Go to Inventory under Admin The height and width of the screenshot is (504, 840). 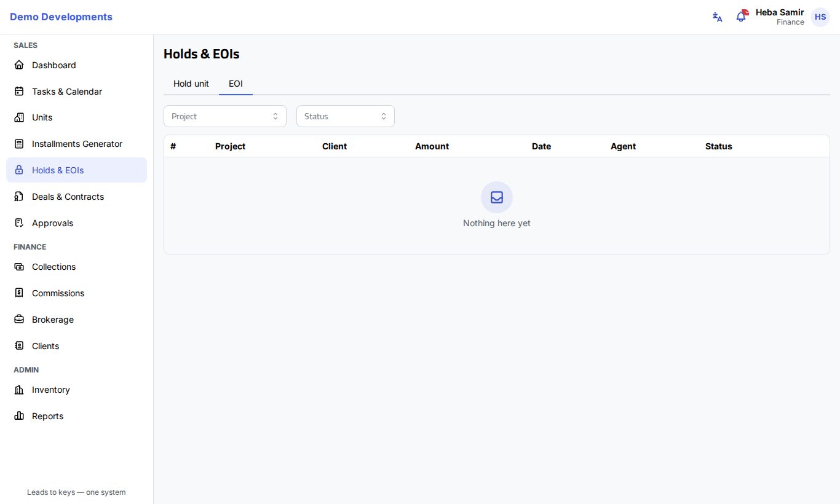click(76, 390)
